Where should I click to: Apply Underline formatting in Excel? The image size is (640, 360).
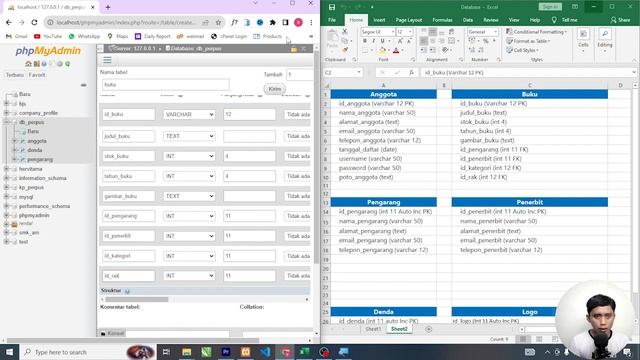382,41
